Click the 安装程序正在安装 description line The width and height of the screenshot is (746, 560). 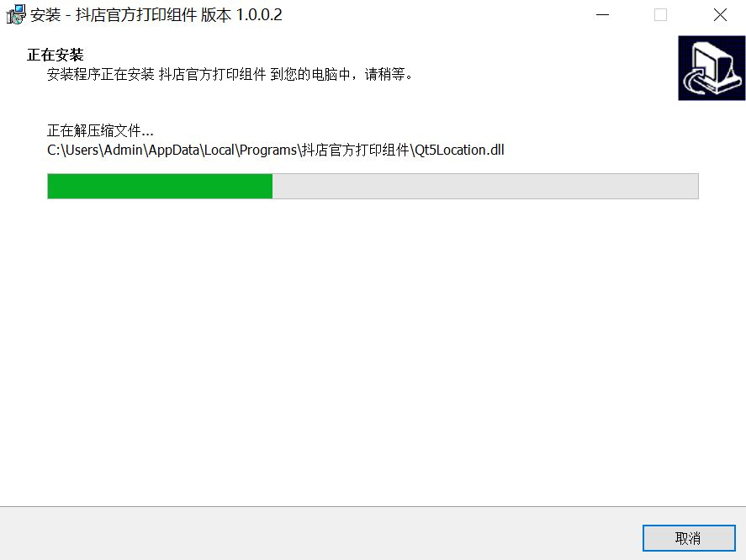pos(230,74)
